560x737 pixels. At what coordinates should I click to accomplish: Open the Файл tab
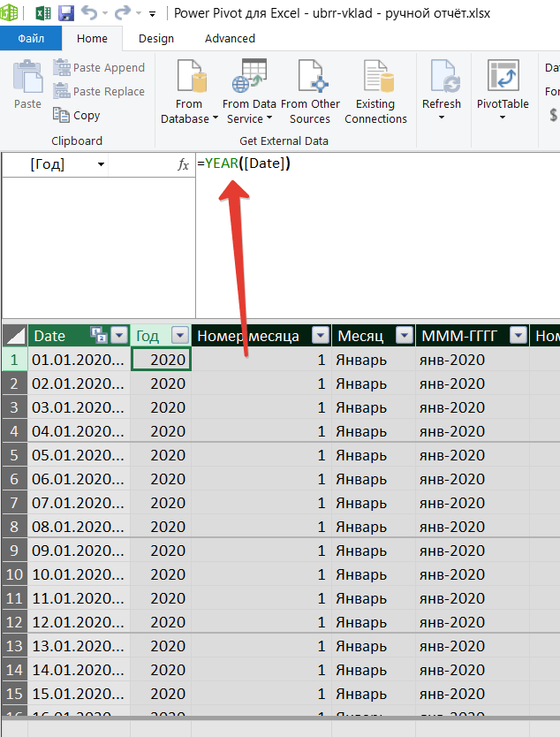[x=31, y=38]
